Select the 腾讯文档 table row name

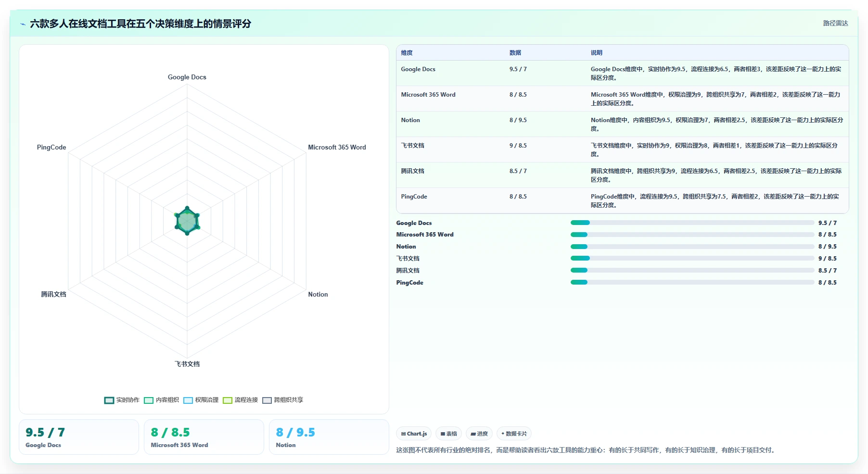pyautogui.click(x=412, y=171)
